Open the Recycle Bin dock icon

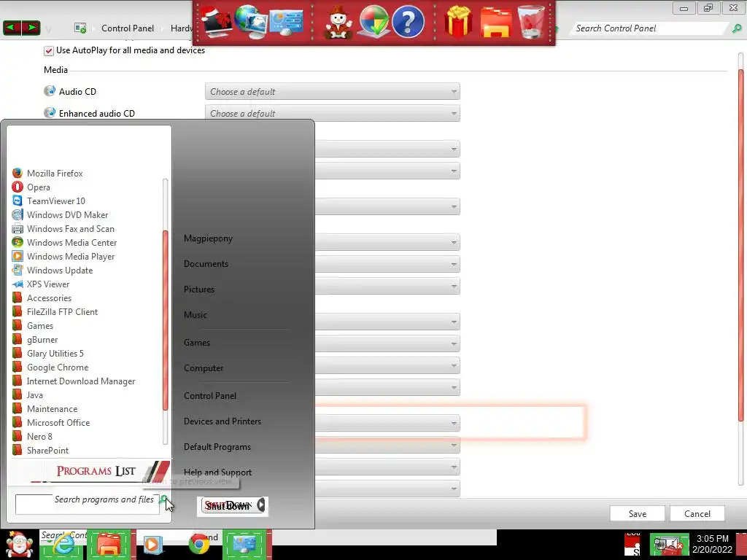coord(531,22)
